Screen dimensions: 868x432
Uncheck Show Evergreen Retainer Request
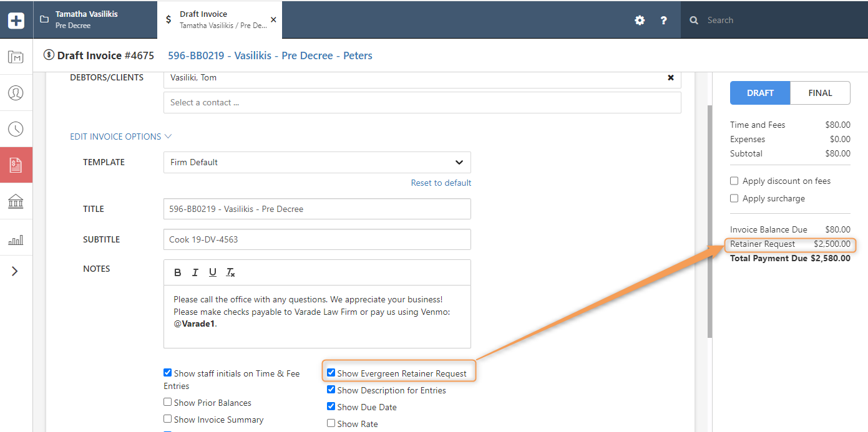pos(331,373)
